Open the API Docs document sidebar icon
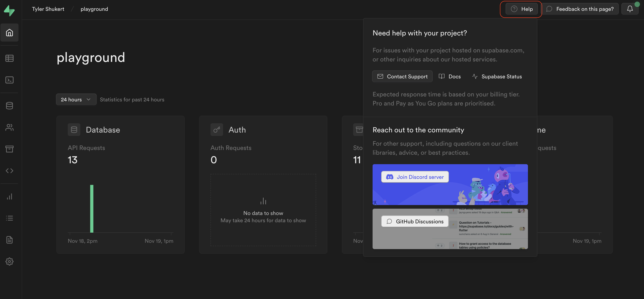 point(9,240)
